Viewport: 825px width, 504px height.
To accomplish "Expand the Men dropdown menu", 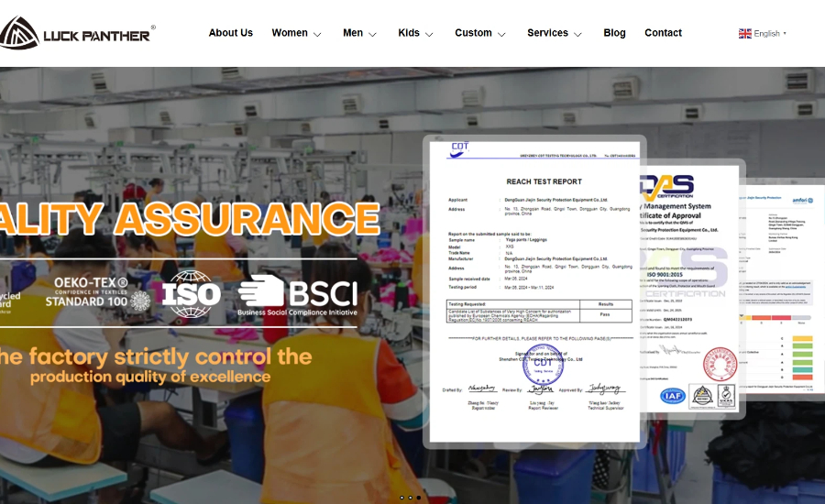I will (360, 33).
